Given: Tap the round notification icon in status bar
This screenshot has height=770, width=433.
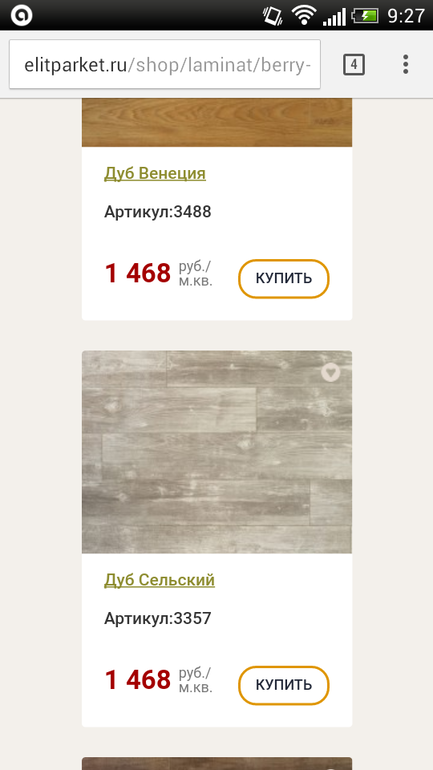Looking at the screenshot, I should pos(22,15).
